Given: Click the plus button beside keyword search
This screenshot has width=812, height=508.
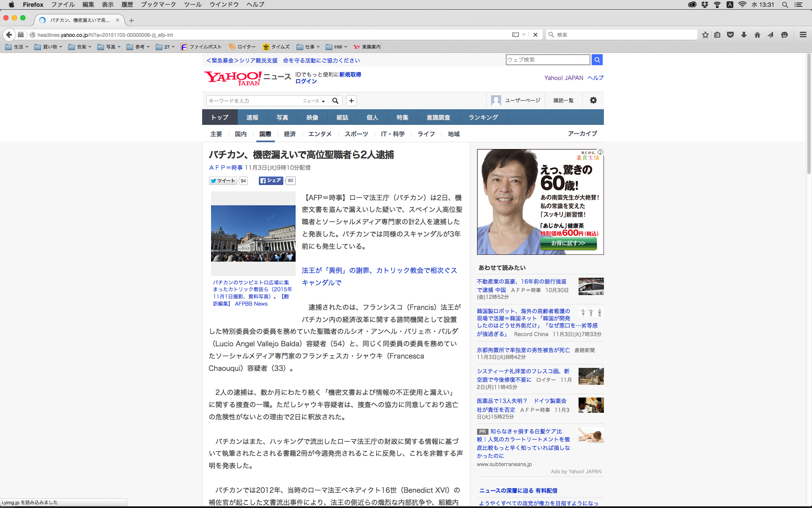Looking at the screenshot, I should coord(351,101).
